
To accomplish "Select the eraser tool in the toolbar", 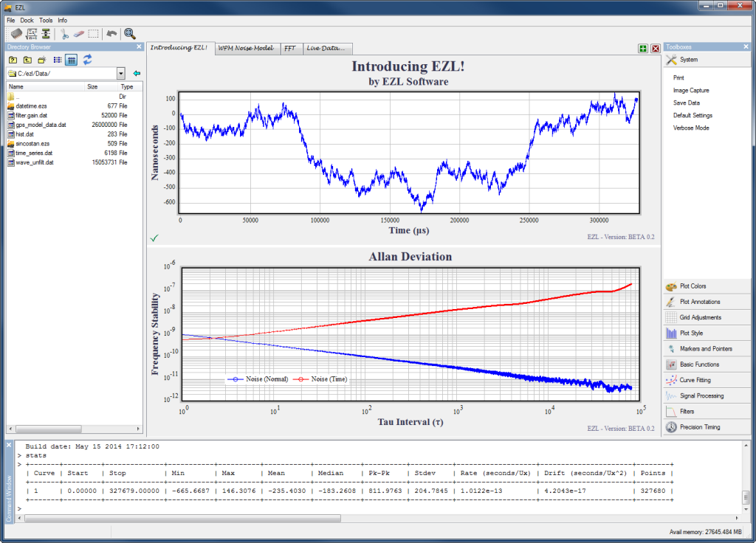I will point(78,34).
